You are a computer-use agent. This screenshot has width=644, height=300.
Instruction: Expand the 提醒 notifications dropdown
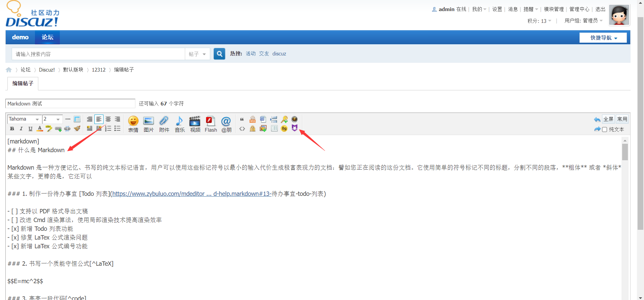coord(531,9)
